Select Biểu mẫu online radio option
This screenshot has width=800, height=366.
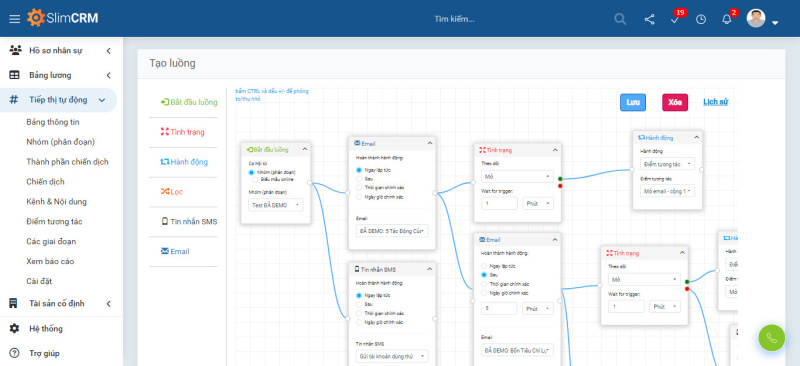tap(255, 179)
